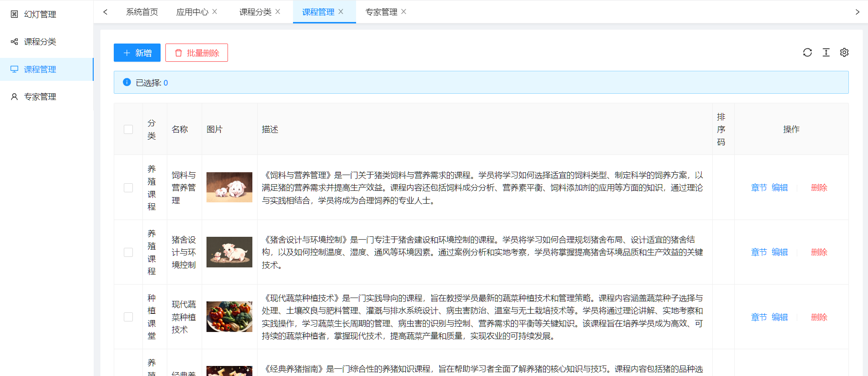Open 章节 for 饲料与营养管理 course
This screenshot has width=868, height=376.
pos(759,188)
